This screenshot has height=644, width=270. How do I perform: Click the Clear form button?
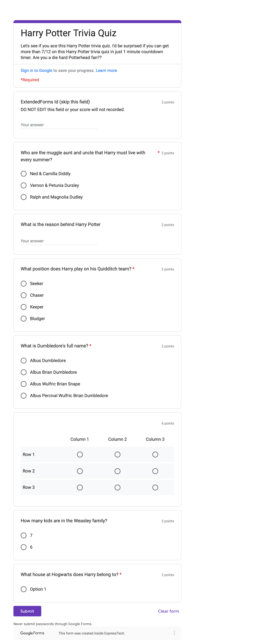coord(168,611)
